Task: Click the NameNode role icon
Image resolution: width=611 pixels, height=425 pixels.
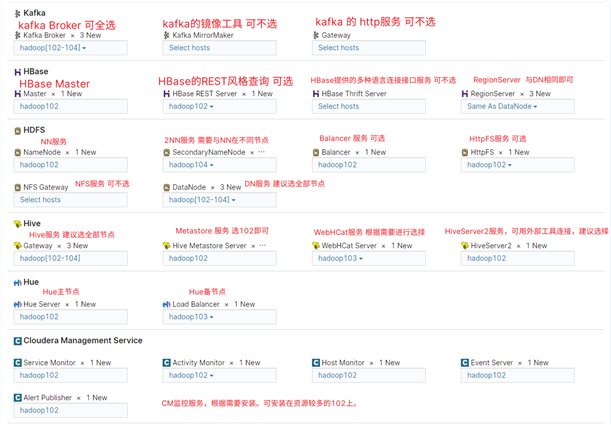Action: 18,153
